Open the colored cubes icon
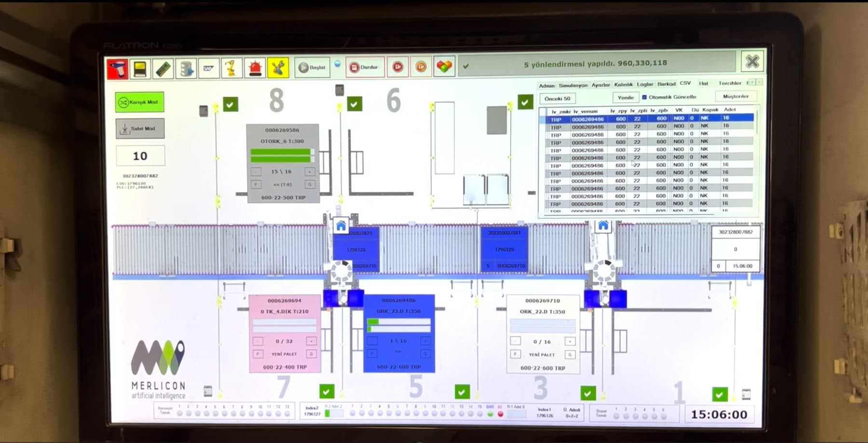868x443 pixels. [x=444, y=67]
